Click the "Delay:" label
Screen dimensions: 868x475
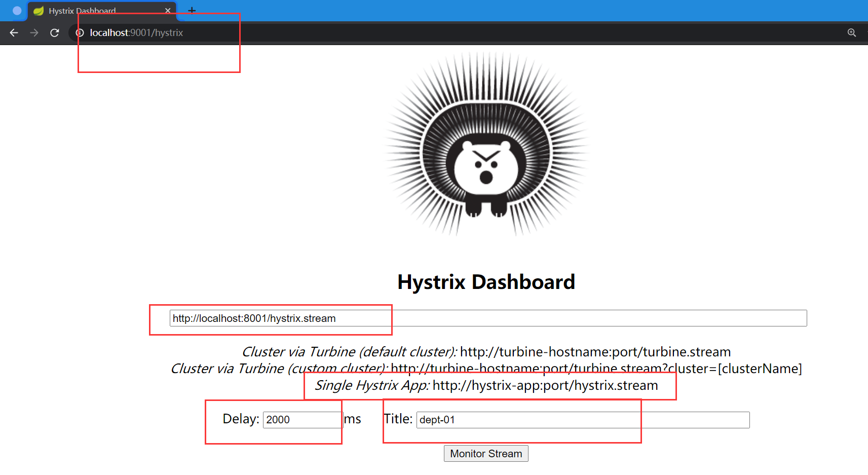tap(241, 419)
